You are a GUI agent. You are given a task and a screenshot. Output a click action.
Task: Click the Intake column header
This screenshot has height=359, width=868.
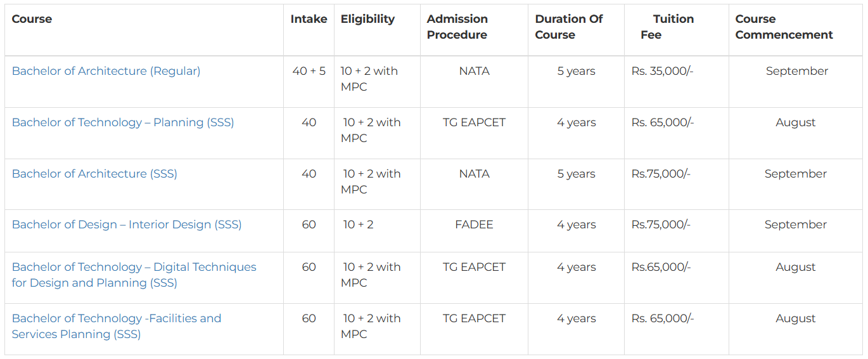(x=309, y=19)
